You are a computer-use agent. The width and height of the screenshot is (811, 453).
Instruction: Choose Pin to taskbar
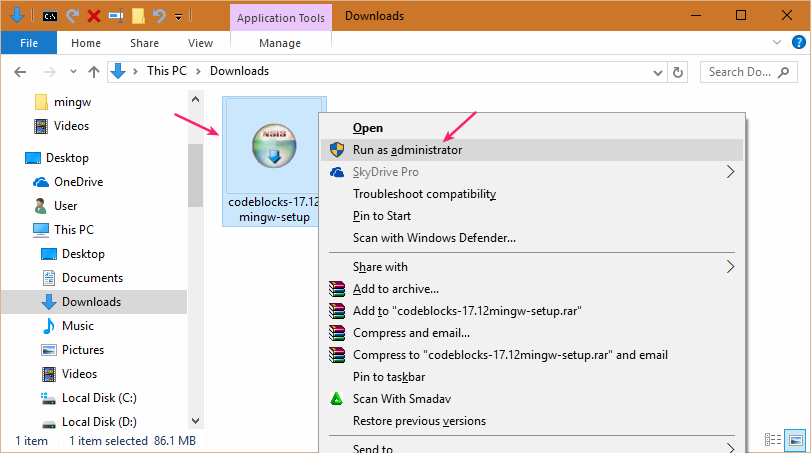point(532,377)
